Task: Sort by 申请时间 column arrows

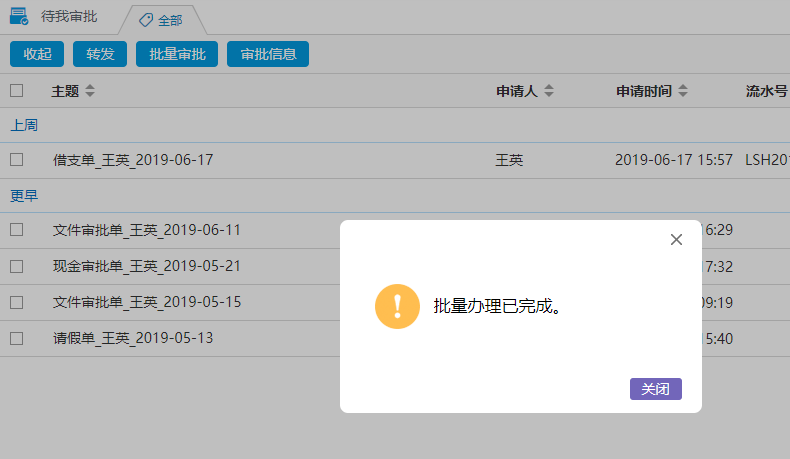Action: [x=683, y=91]
